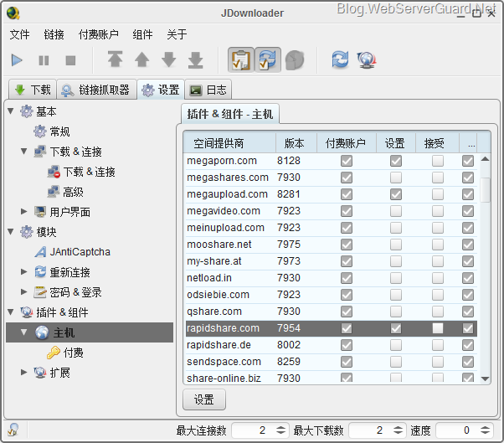Expand the 用户界面 tree node

click(x=23, y=212)
